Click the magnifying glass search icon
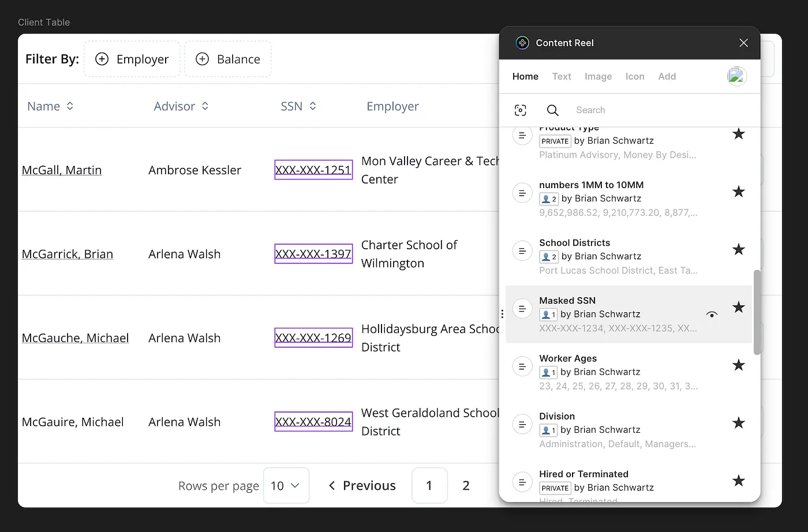Screen dimensions: 808x532 (x=552, y=110)
